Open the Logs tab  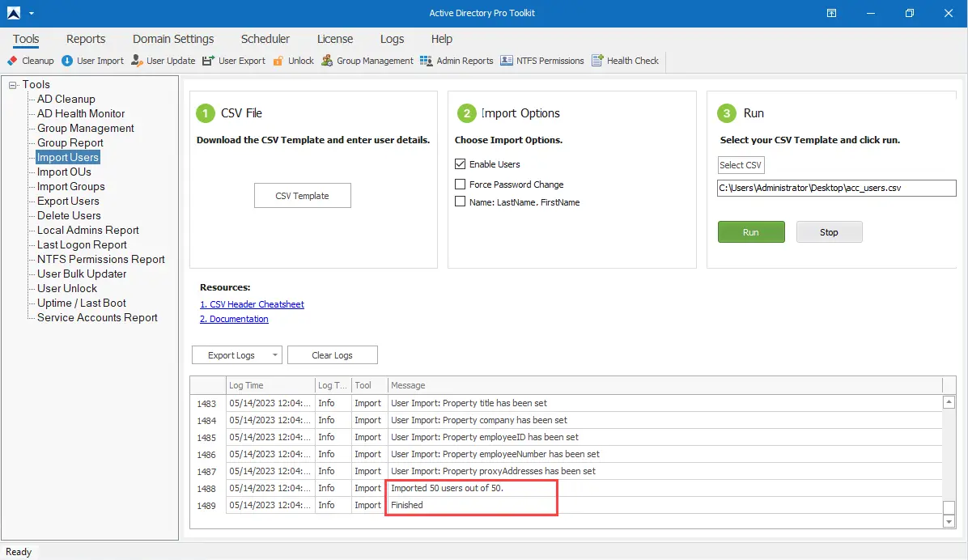pyautogui.click(x=392, y=39)
